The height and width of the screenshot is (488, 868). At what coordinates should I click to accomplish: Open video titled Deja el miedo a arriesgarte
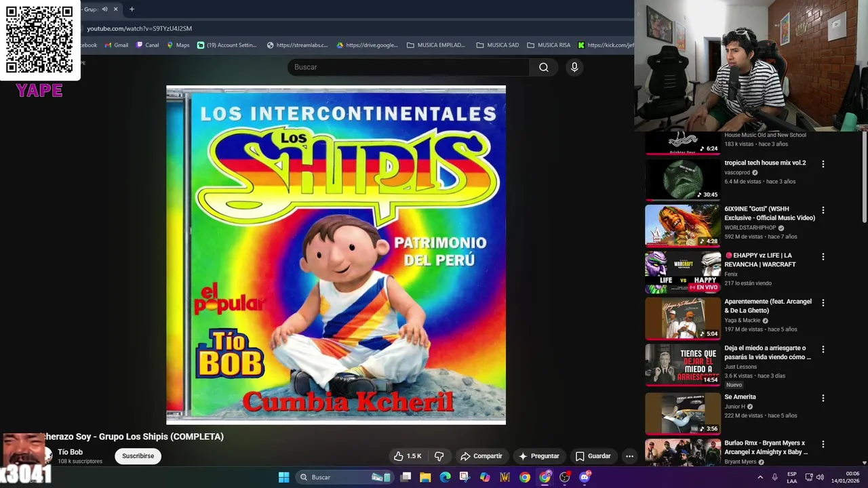coord(768,352)
